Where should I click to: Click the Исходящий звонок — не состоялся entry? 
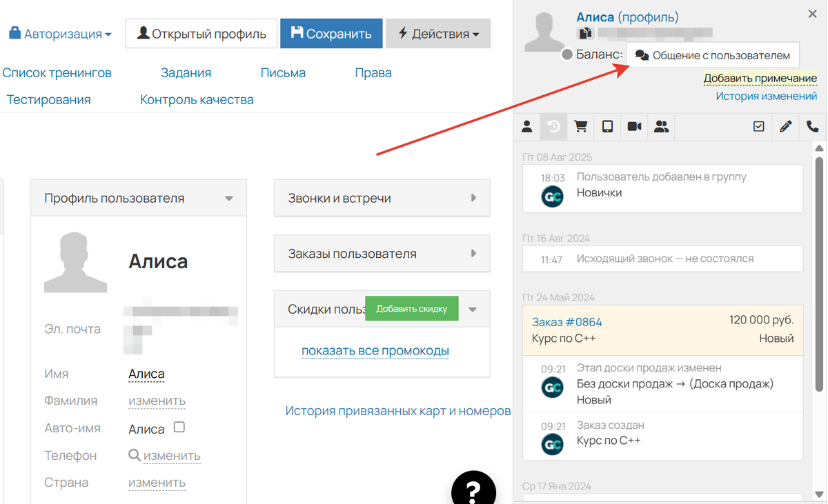663,259
